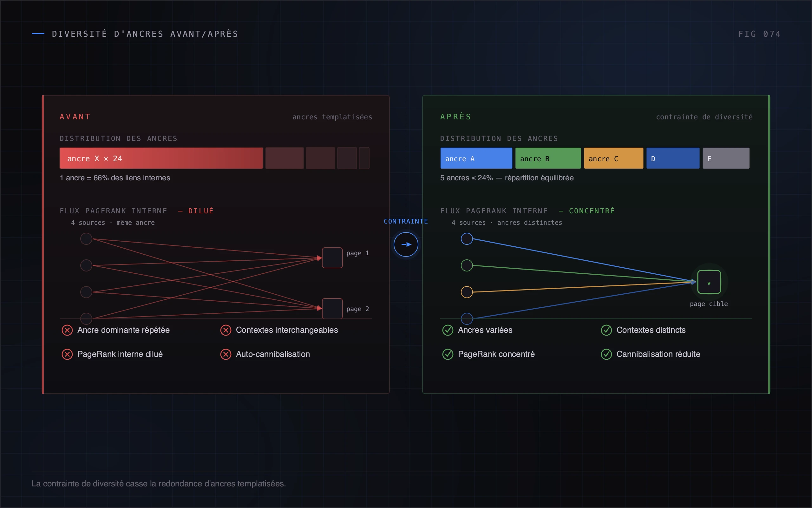Click 'DISTRIBUTION DES ANCRES' heading in Avant panel
Image resolution: width=812 pixels, height=508 pixels.
click(x=118, y=138)
